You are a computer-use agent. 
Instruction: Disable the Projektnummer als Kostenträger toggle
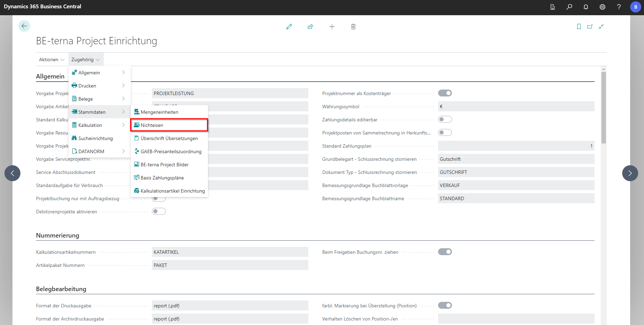click(x=445, y=93)
